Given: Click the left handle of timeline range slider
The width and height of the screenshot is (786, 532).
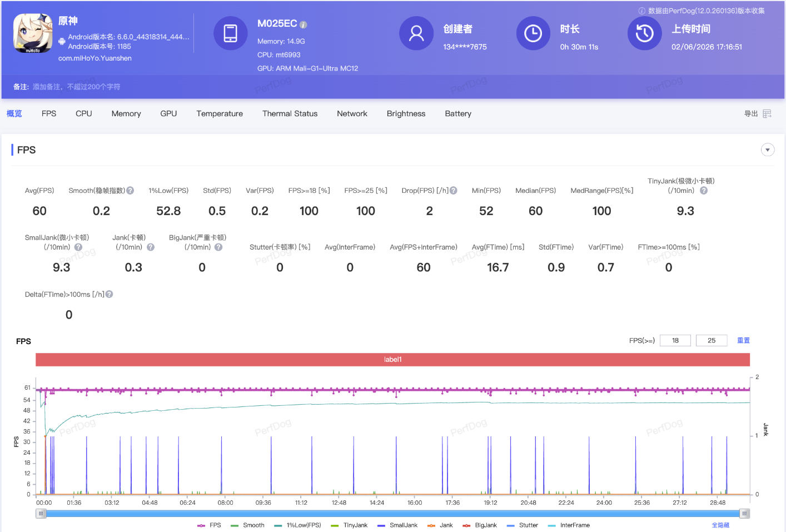Looking at the screenshot, I should (x=41, y=514).
